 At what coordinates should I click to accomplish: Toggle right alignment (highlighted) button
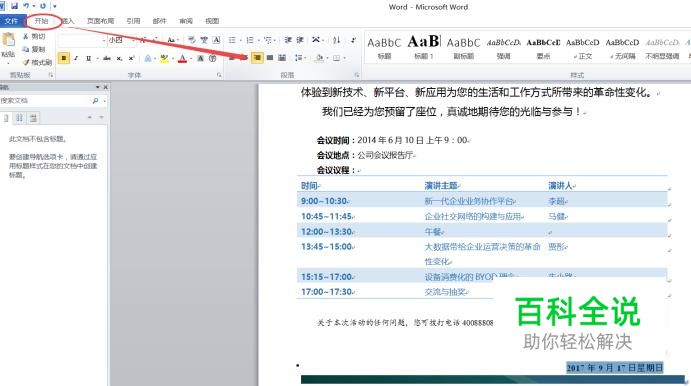point(257,58)
